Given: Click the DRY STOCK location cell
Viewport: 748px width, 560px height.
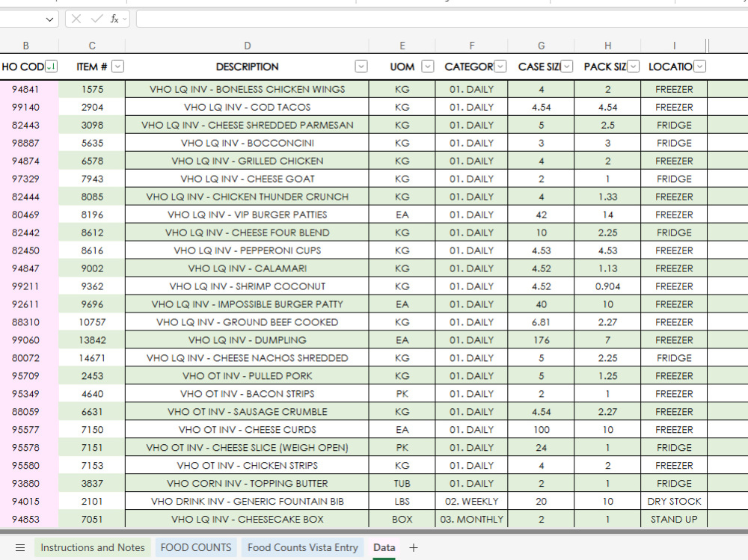Looking at the screenshot, I should [x=674, y=502].
